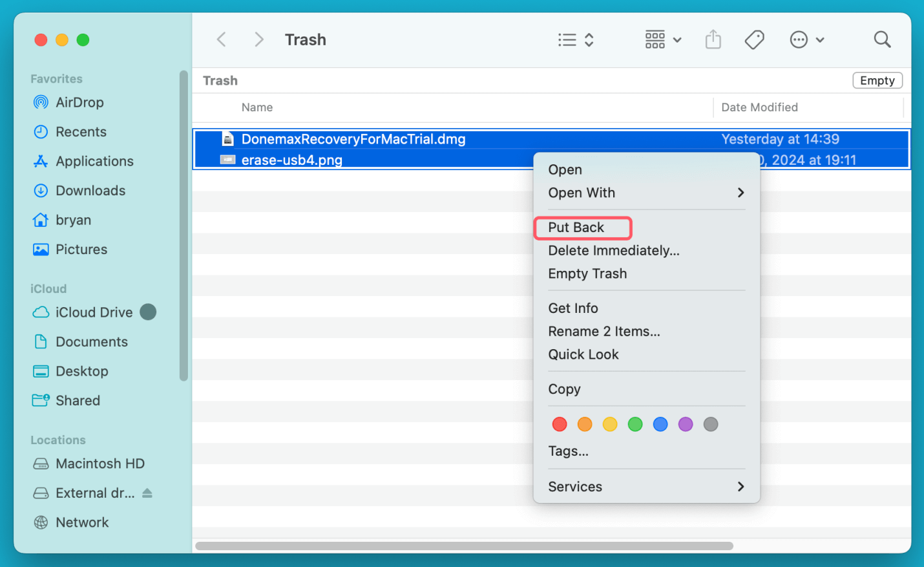Open the Tags icon in the toolbar
Screen dimensions: 924x567
point(753,39)
